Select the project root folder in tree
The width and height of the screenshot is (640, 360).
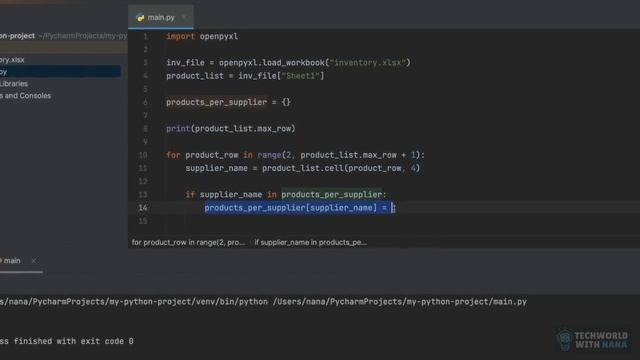(63, 36)
